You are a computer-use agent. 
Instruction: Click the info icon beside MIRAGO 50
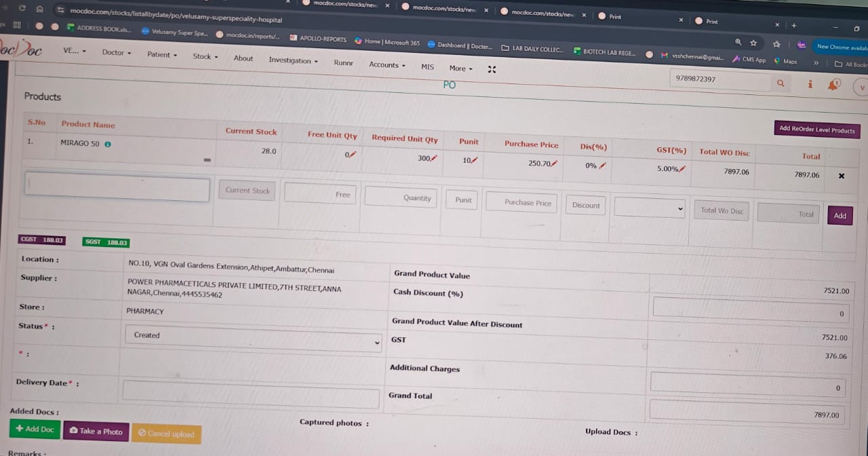point(108,144)
